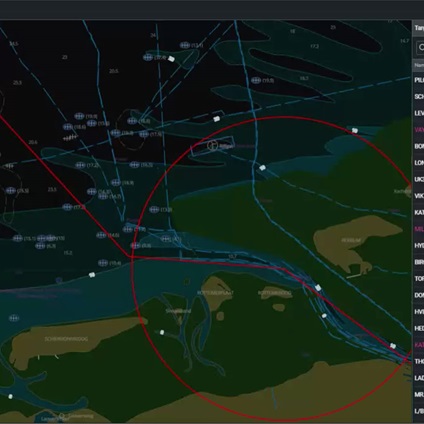424x424 pixels.
Task: Click the wreck symbol labeled (16.9)
Action: pos(116,182)
